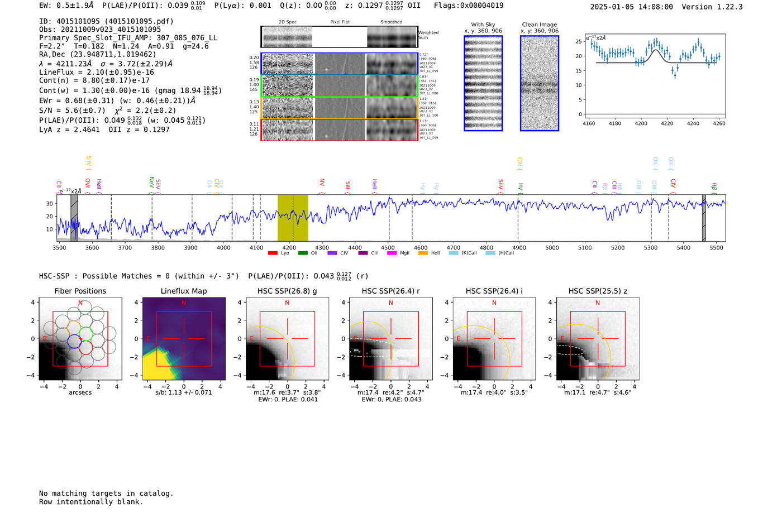Viewport: 782px width, 532px height.
Task: Click the hatched gray band near 3550
Action: tap(74, 218)
